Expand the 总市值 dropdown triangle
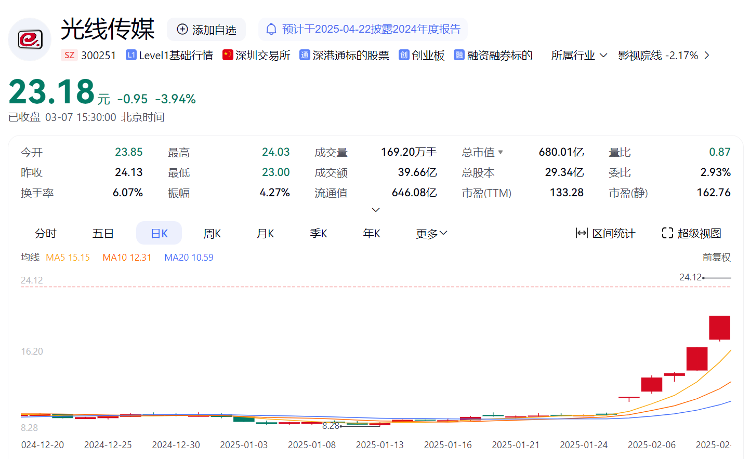The height and width of the screenshot is (459, 750). [x=500, y=152]
